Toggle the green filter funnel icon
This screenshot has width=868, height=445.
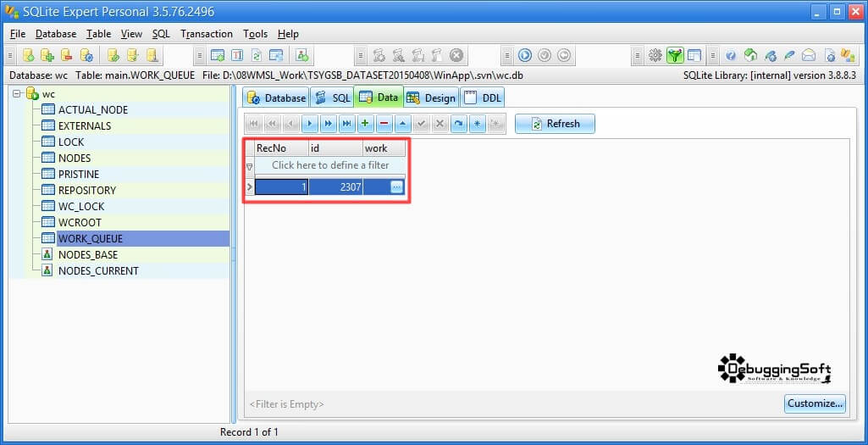tap(675, 55)
